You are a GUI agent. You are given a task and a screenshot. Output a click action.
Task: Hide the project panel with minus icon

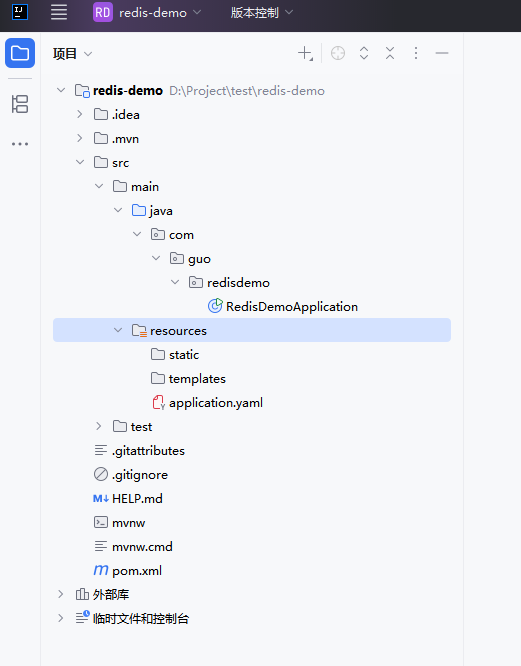(442, 53)
